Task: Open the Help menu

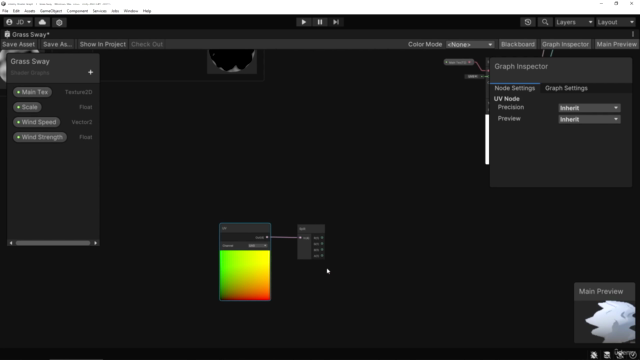Action: (147, 11)
